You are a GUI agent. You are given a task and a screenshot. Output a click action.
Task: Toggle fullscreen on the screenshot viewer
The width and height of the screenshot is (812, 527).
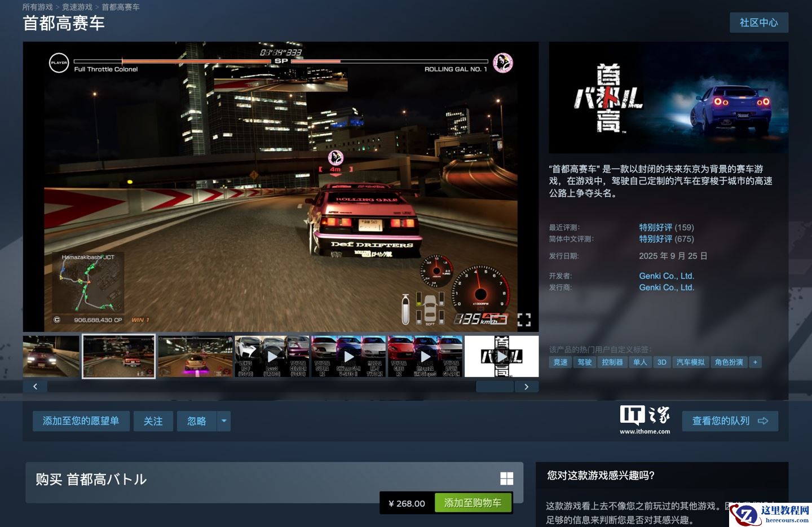pos(524,320)
